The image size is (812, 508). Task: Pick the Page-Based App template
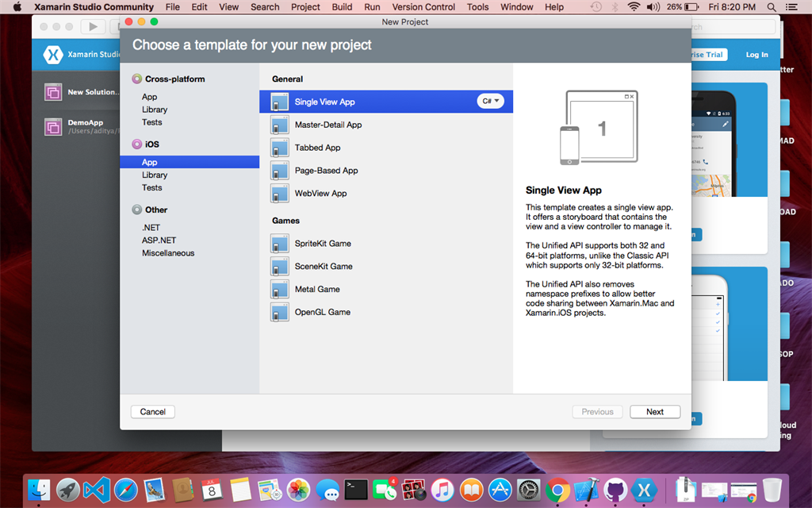coord(386,170)
